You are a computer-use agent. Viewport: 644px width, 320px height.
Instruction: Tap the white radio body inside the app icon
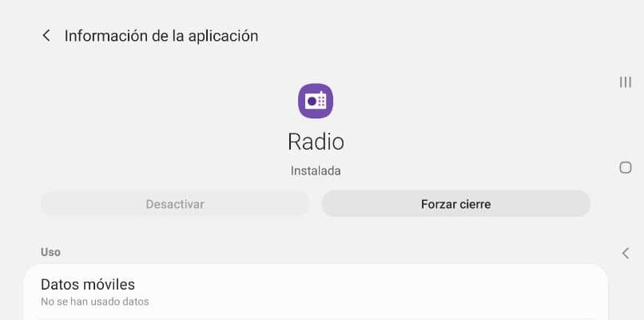(316, 101)
